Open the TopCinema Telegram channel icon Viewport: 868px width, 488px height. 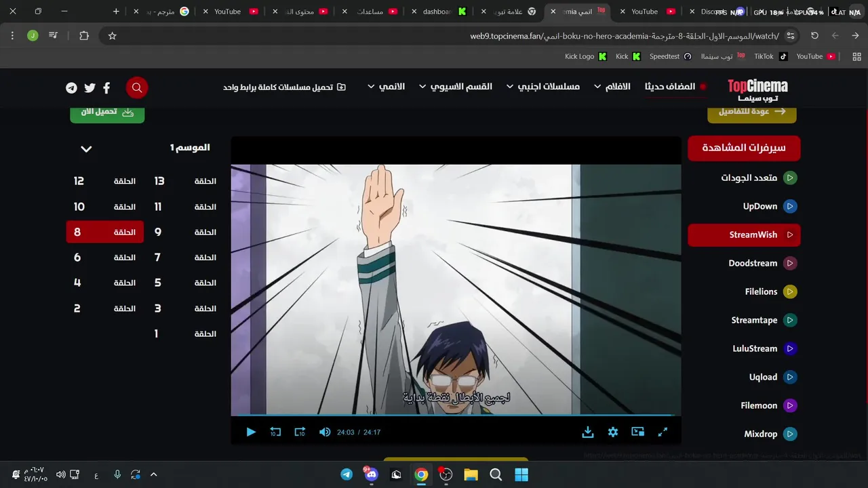tap(71, 87)
